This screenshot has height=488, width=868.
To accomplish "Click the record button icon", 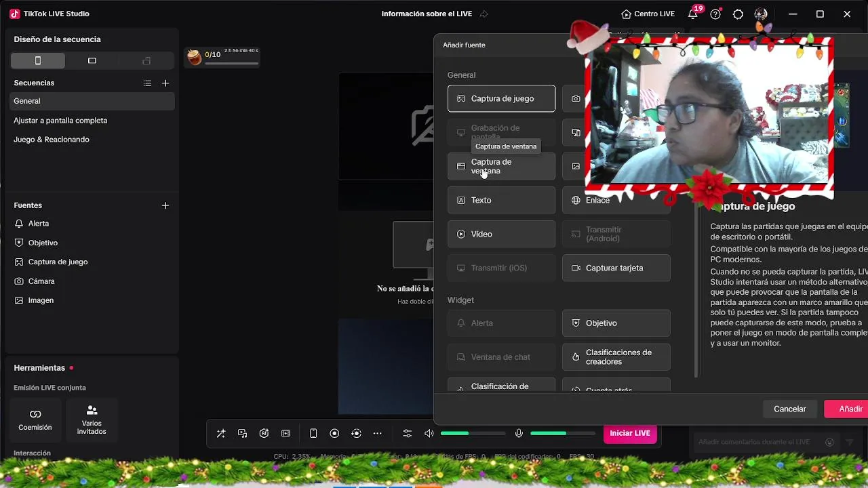I will (x=334, y=434).
